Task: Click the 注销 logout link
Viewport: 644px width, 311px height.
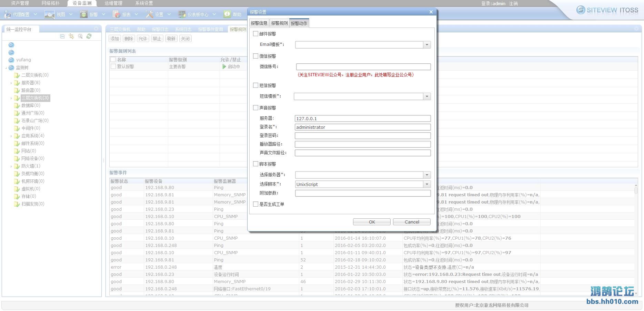Action: 513,3
